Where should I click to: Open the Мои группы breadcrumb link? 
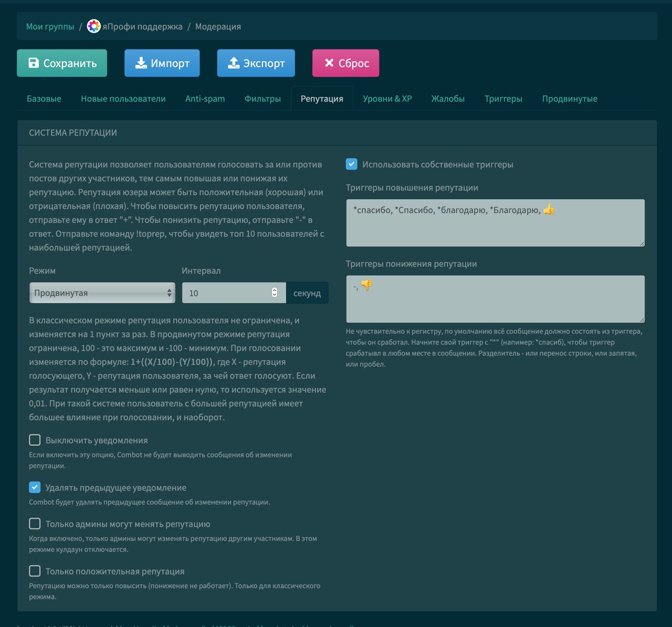point(50,26)
